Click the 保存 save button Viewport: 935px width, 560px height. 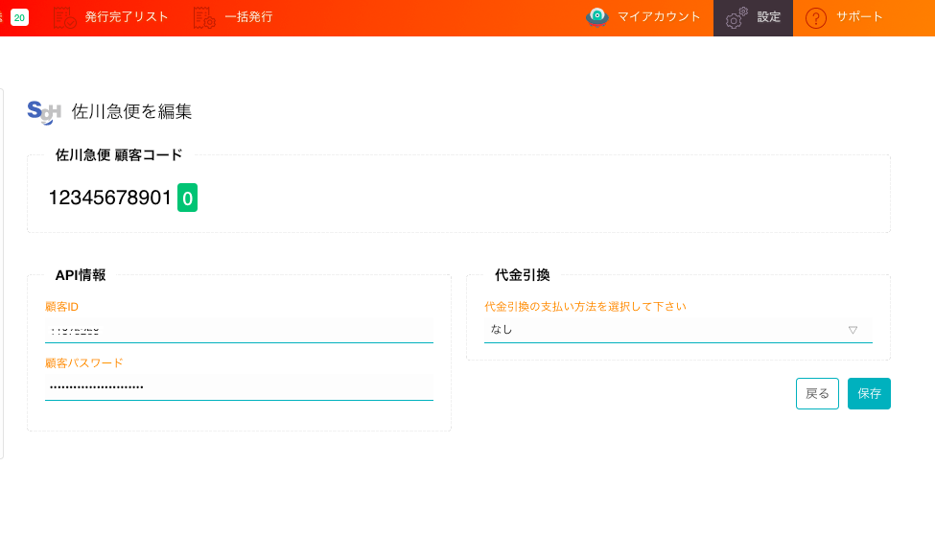pyautogui.click(x=869, y=393)
